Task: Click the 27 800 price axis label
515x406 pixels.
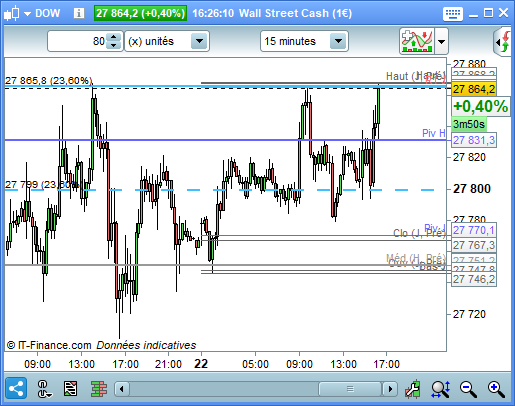Action: click(x=472, y=189)
